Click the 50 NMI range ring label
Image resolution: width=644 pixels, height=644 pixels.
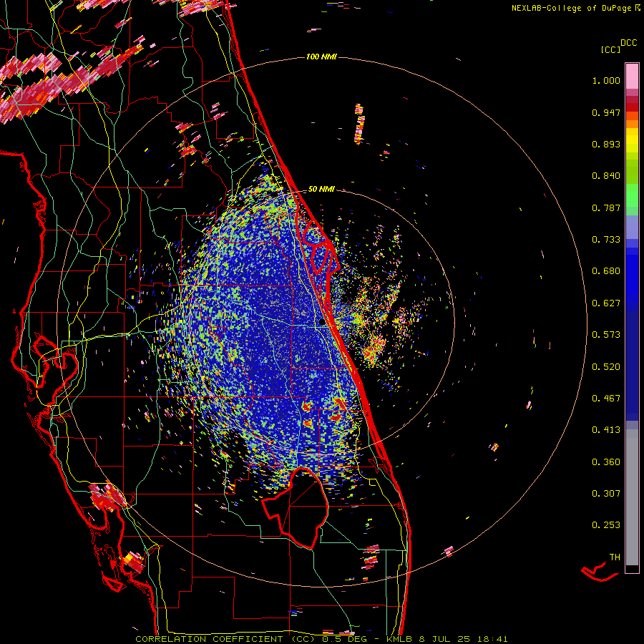coord(321,190)
